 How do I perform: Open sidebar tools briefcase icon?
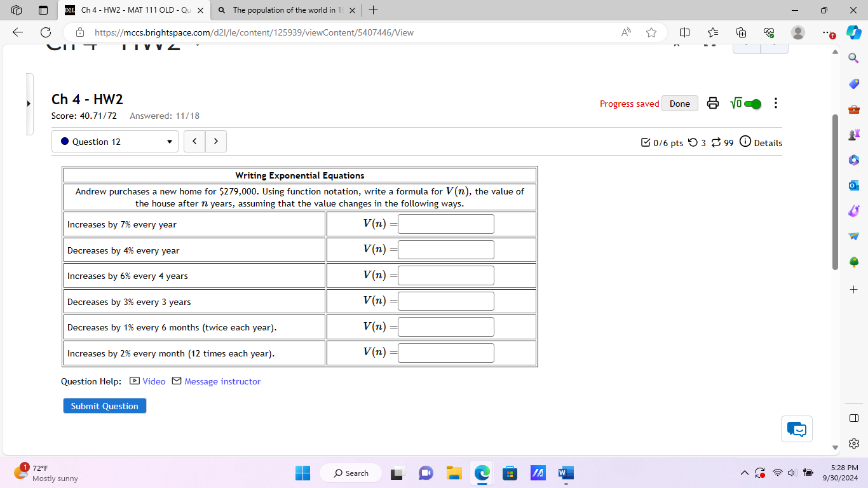853,109
